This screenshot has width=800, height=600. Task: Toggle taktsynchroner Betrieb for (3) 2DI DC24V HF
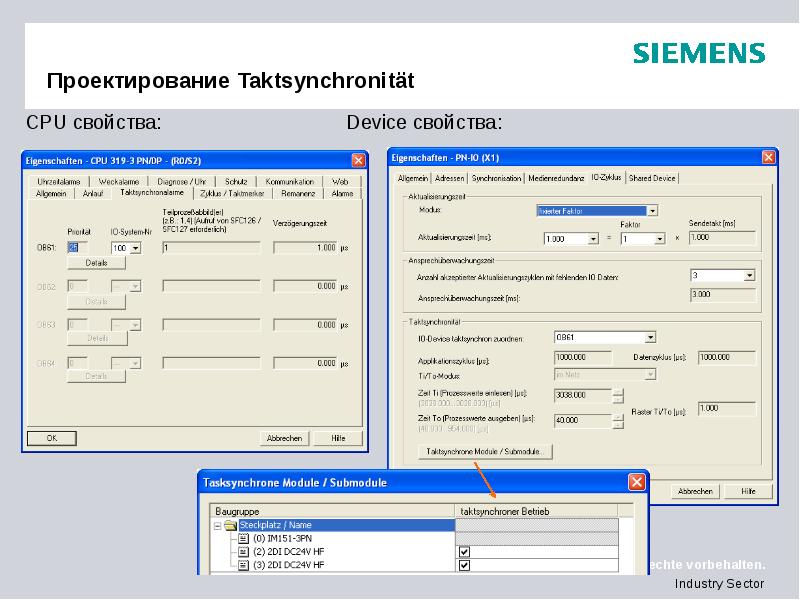pyautogui.click(x=464, y=565)
